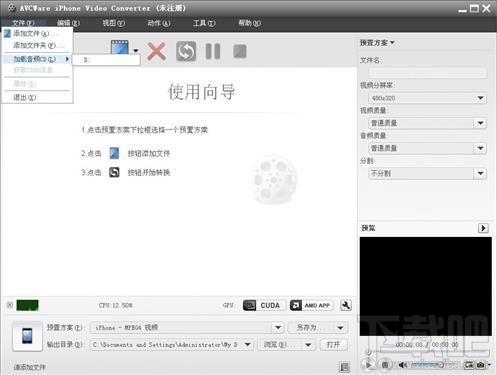Click the pause toolbar button

tap(213, 51)
